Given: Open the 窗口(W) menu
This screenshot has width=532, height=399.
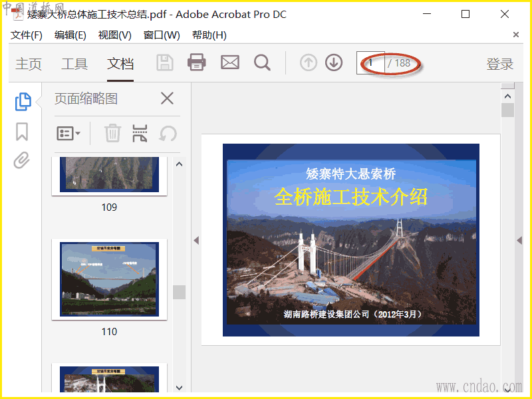Looking at the screenshot, I should 162,35.
